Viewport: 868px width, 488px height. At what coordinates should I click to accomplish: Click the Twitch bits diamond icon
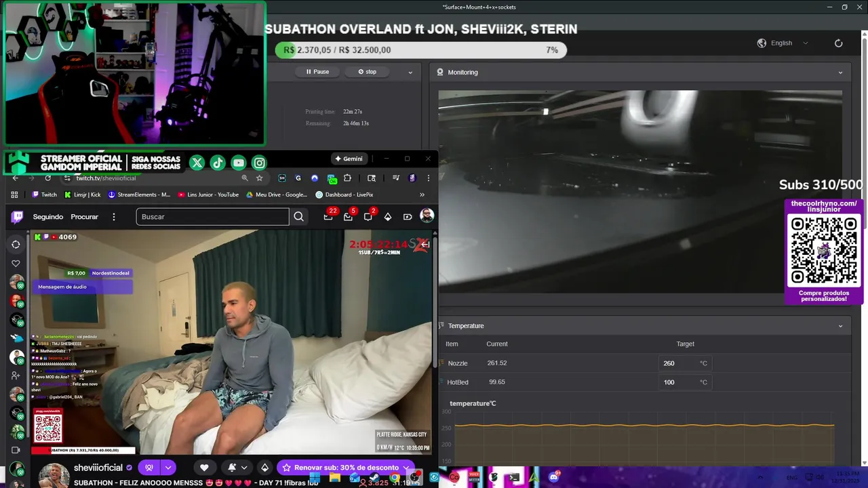[388, 217]
